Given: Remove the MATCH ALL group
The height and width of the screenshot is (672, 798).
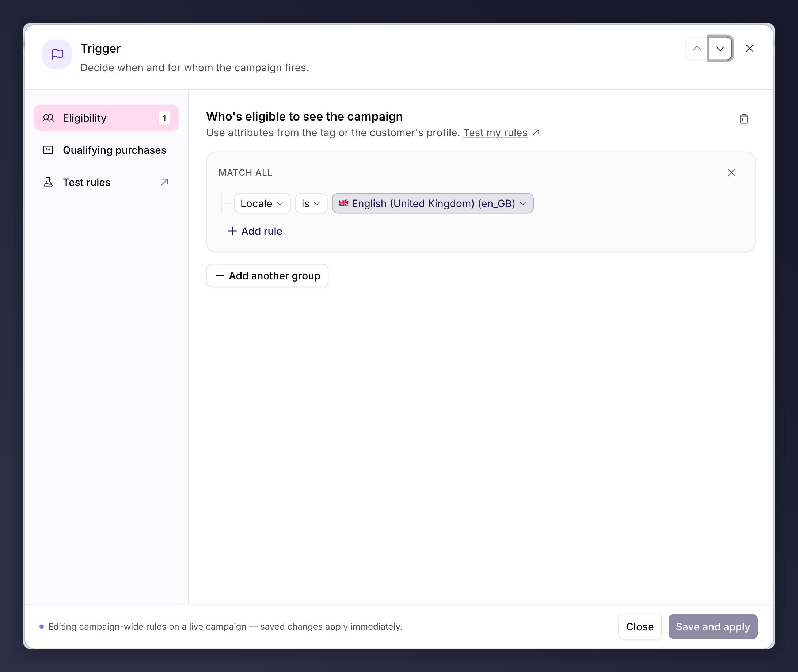Looking at the screenshot, I should pos(731,173).
